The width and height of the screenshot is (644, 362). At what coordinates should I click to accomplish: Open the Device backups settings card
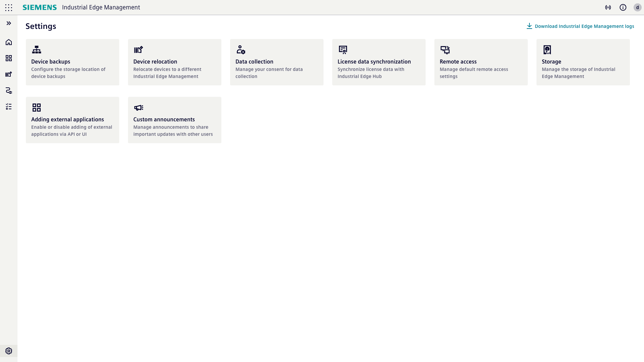click(x=73, y=62)
